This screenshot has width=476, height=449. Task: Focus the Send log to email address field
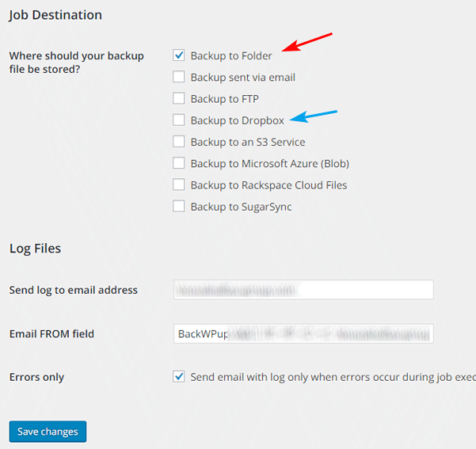point(303,290)
